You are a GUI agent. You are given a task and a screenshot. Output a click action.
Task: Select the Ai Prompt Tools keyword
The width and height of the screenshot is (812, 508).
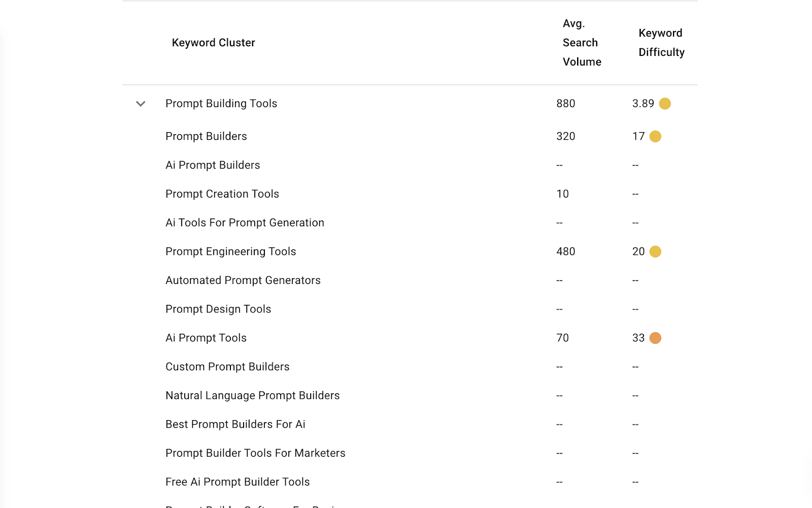click(206, 338)
